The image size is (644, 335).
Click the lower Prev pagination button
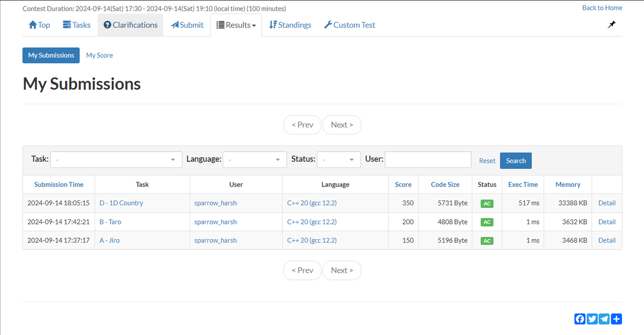(x=302, y=270)
